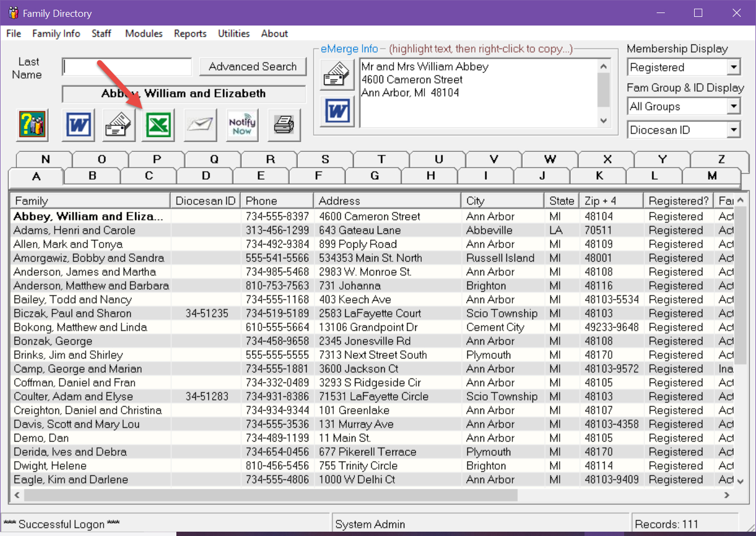Open the Reports menu
The image size is (756, 536).
pyautogui.click(x=190, y=33)
